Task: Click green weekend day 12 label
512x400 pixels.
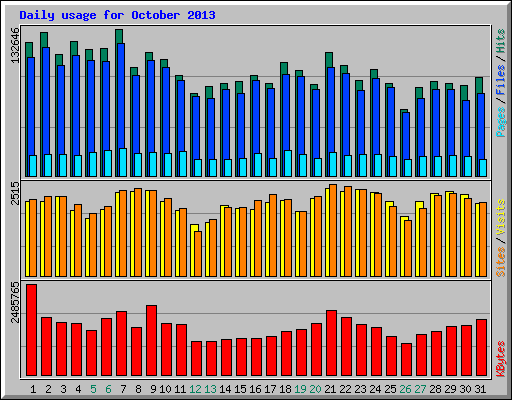Action: coord(195,389)
